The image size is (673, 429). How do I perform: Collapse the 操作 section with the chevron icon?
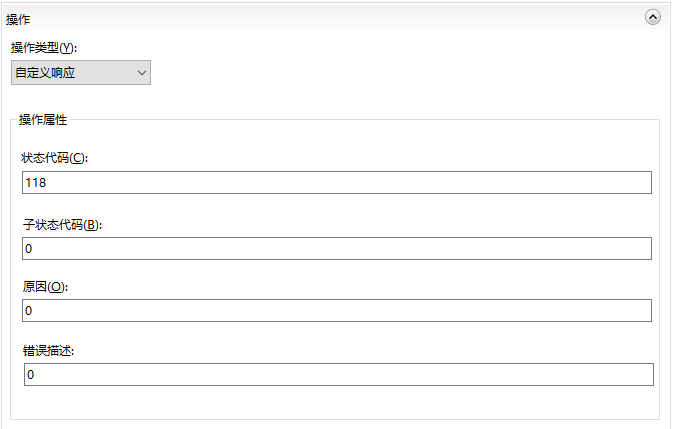652,17
